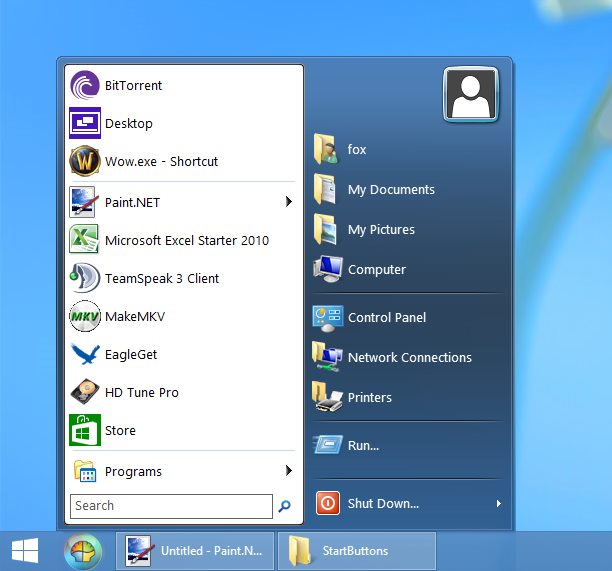Choose the "Control Panel" label
Image resolution: width=612 pixels, height=571 pixels.
tap(387, 318)
